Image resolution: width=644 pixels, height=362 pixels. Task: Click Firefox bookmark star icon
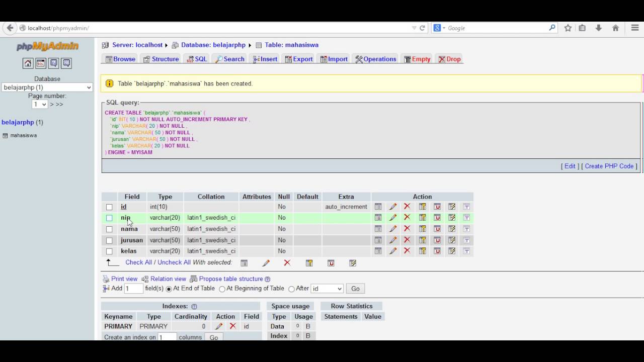[x=568, y=28]
